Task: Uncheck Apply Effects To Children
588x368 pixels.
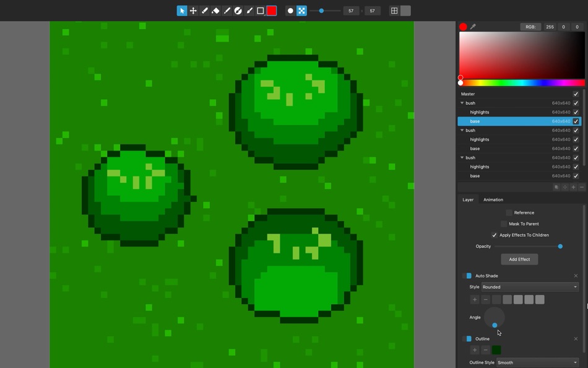Action: [x=494, y=235]
